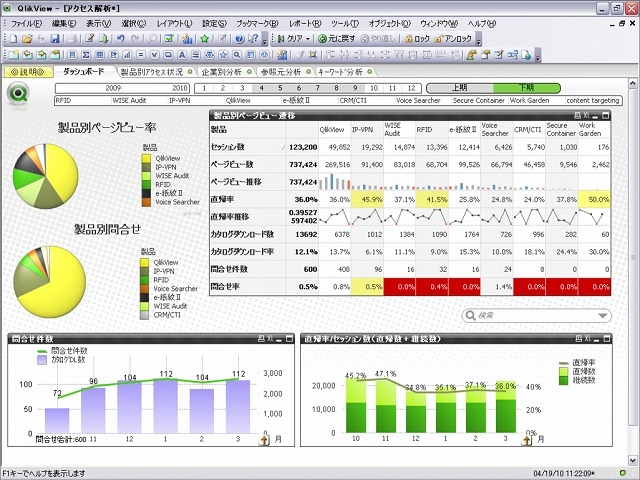Click inside the 検索 search field
This screenshot has width=640, height=480.
coord(537,316)
